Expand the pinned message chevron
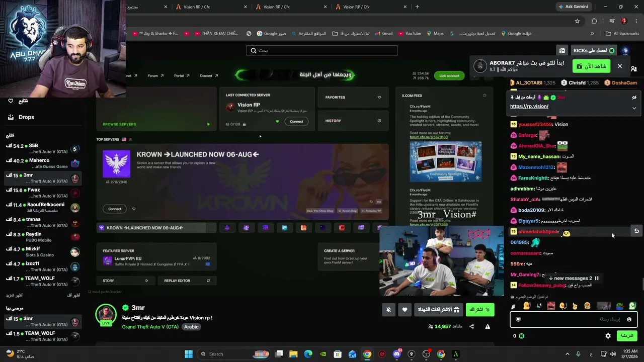The image size is (644, 362). tap(634, 108)
